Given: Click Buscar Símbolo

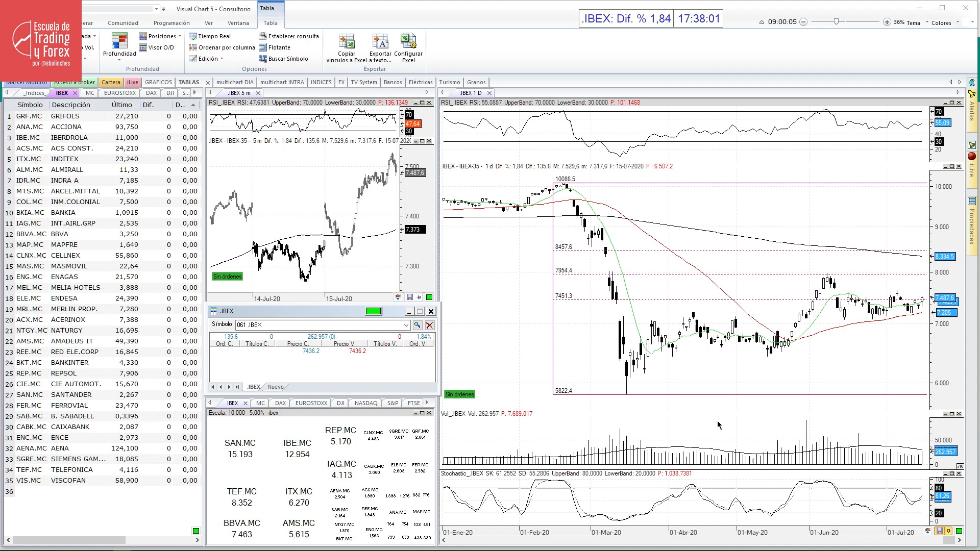Looking at the screenshot, I should point(284,59).
